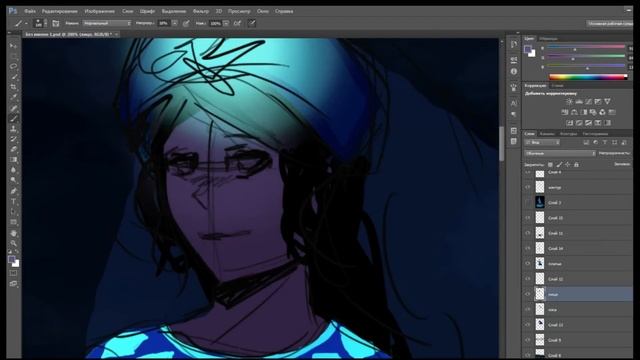Viewport: 640px width, 360px height.
Task: Select the Pen tool
Action: (x=13, y=191)
